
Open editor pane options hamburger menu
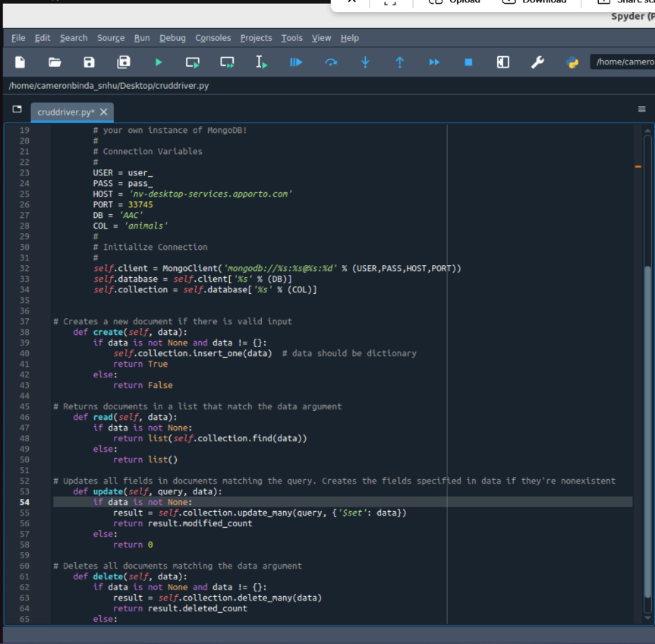tap(642, 109)
